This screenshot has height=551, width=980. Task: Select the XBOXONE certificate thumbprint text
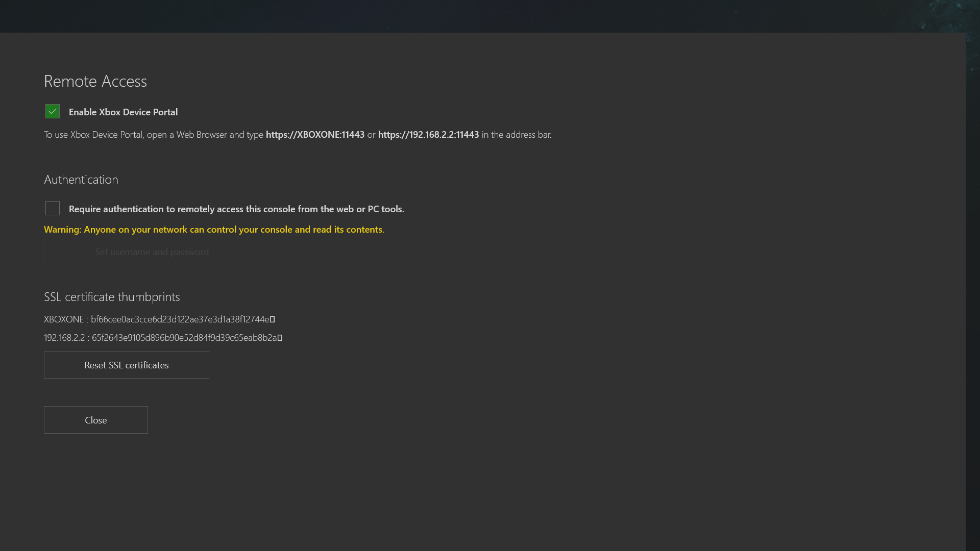pyautogui.click(x=180, y=319)
